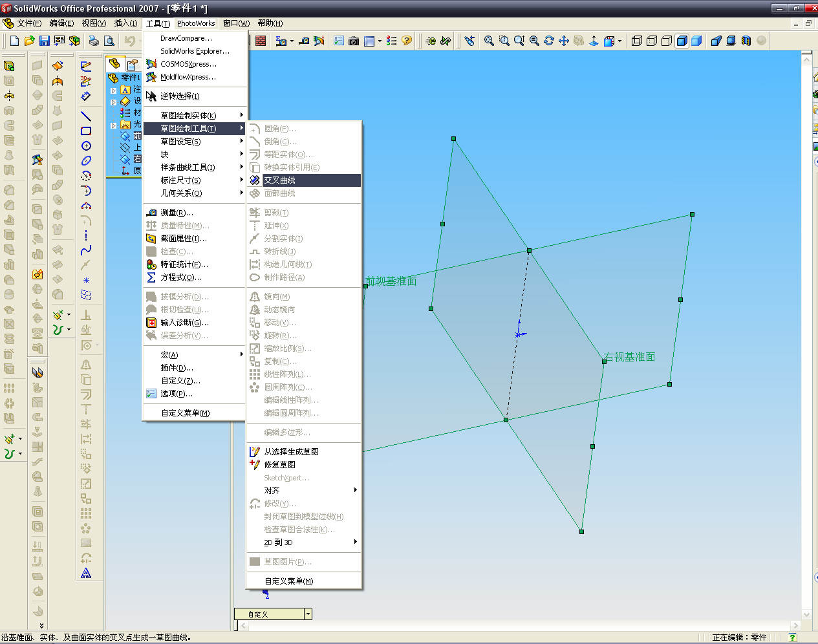
Task: Choose COSMOSXpress... from Tools menu
Action: 195,64
